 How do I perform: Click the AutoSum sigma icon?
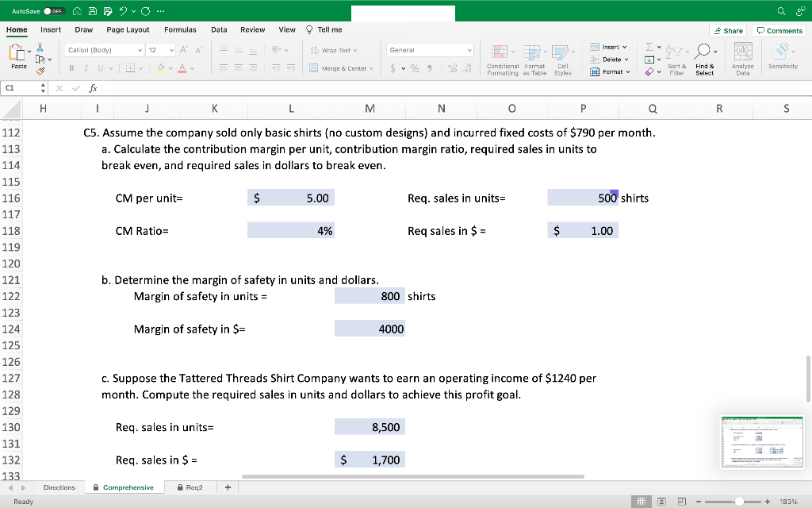coord(649,47)
